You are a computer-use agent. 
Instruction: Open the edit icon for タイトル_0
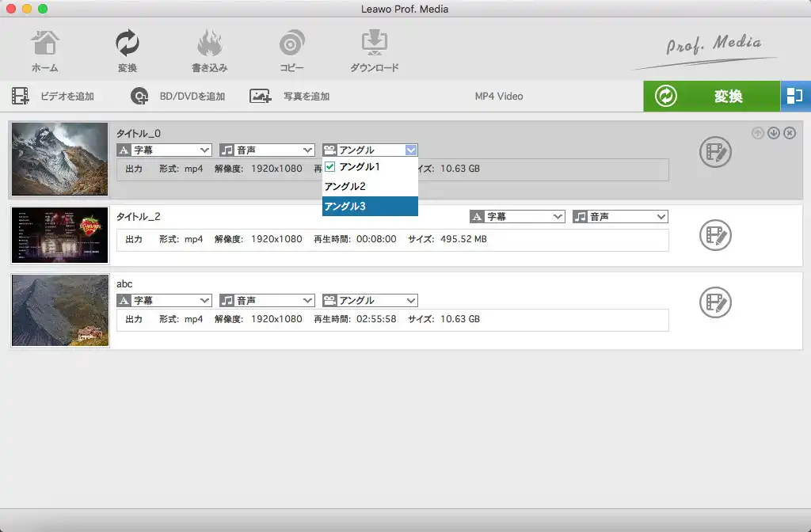[x=715, y=152]
